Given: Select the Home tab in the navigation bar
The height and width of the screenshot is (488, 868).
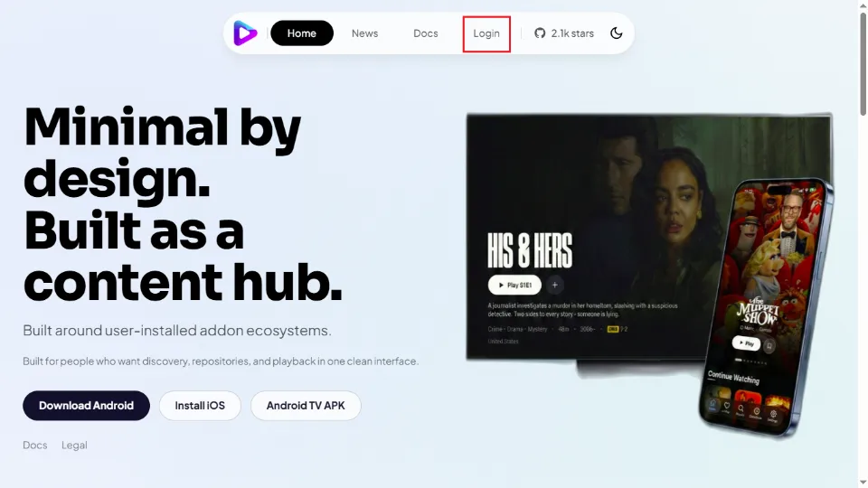Looking at the screenshot, I should point(302,33).
